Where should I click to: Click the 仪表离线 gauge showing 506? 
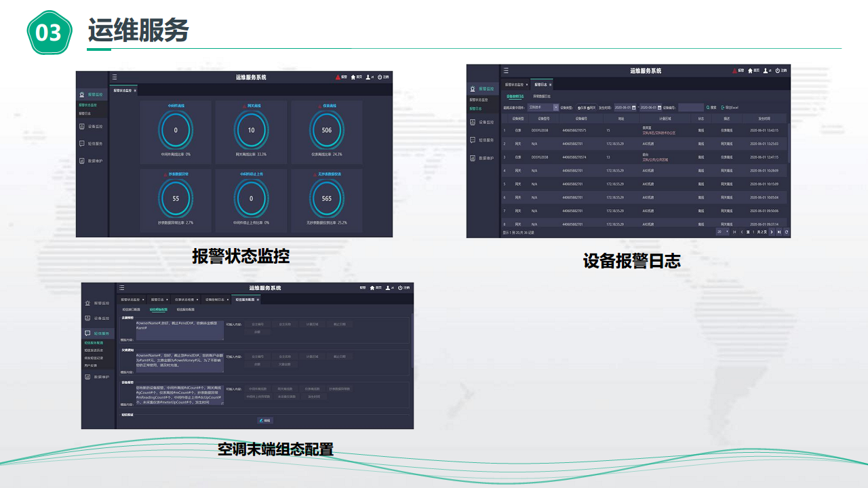click(327, 130)
